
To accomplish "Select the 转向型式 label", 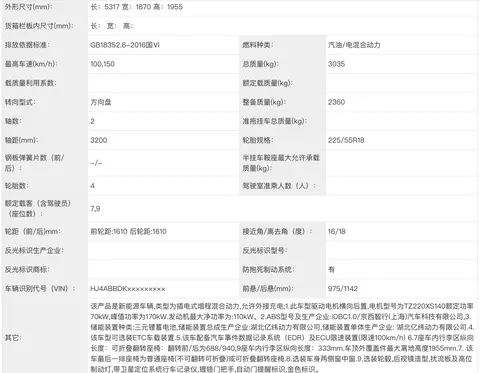I will [x=20, y=102].
